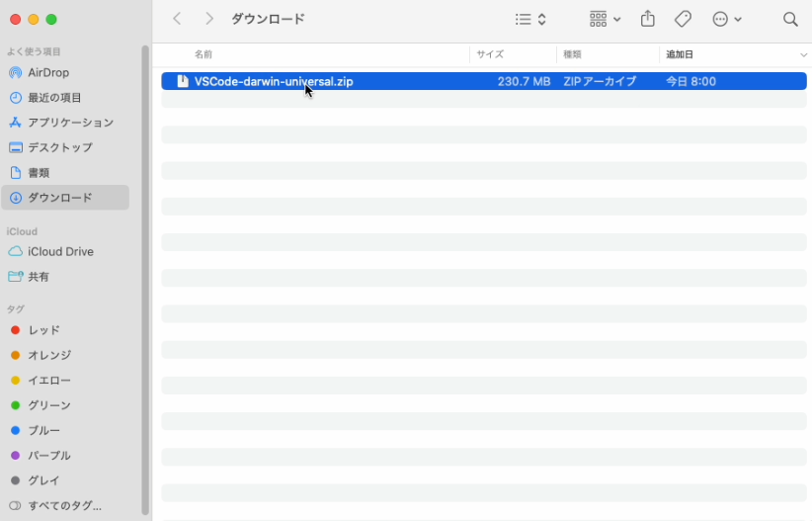Click the all-tags icon beside すべてのタグ
Image resolution: width=812 pixels, height=521 pixels.
[16, 505]
